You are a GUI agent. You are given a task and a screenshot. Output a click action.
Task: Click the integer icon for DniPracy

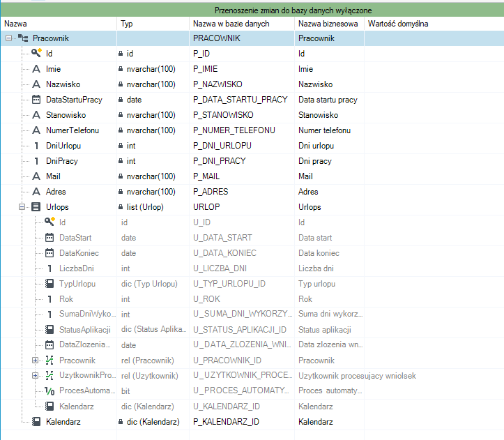[x=36, y=161]
